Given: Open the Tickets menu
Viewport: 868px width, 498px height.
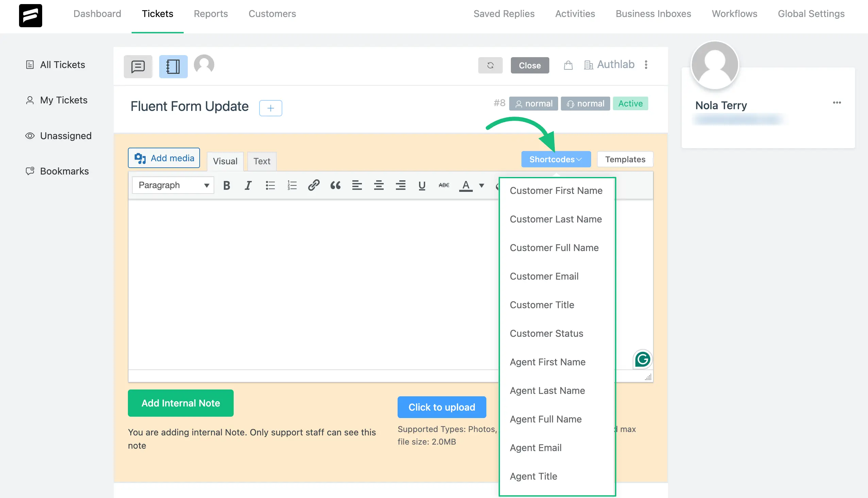Looking at the screenshot, I should (157, 14).
